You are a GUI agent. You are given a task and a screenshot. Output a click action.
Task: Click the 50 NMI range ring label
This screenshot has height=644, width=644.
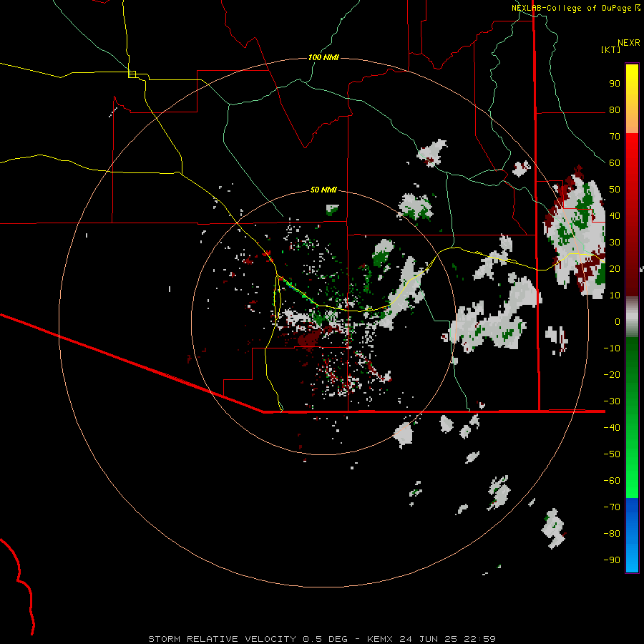[323, 190]
